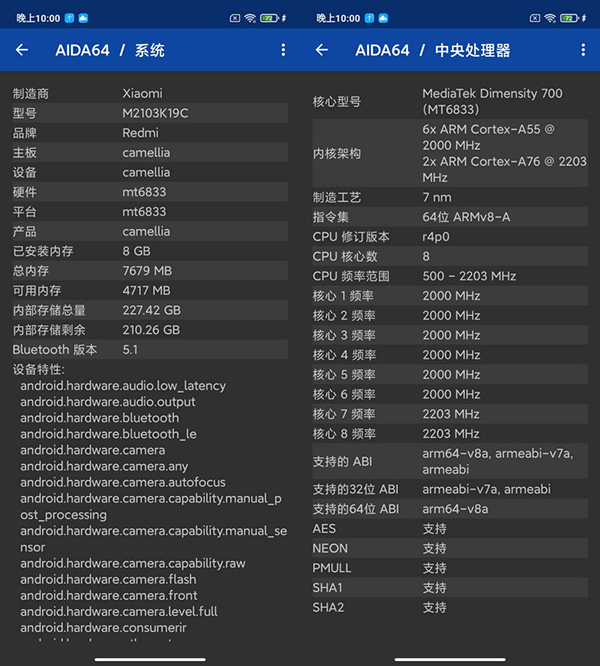
Task: Open three-dot overflow menu on 系统 screen
Action: coord(283,50)
